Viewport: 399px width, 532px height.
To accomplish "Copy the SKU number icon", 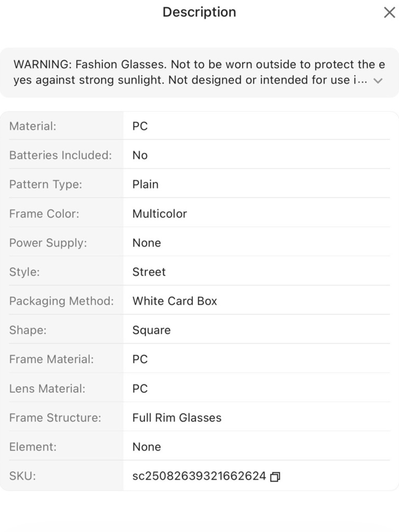I will point(275,477).
